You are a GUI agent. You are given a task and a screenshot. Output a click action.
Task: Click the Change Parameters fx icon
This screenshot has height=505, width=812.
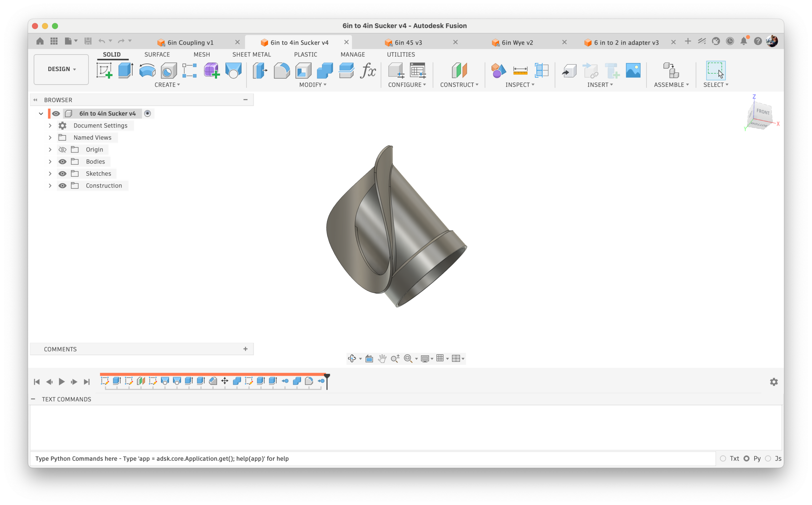[368, 70]
